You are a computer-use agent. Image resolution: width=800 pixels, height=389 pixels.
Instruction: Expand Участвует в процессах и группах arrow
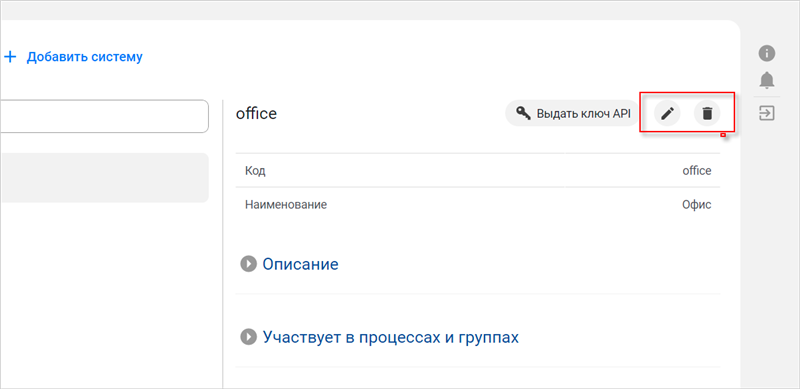248,337
